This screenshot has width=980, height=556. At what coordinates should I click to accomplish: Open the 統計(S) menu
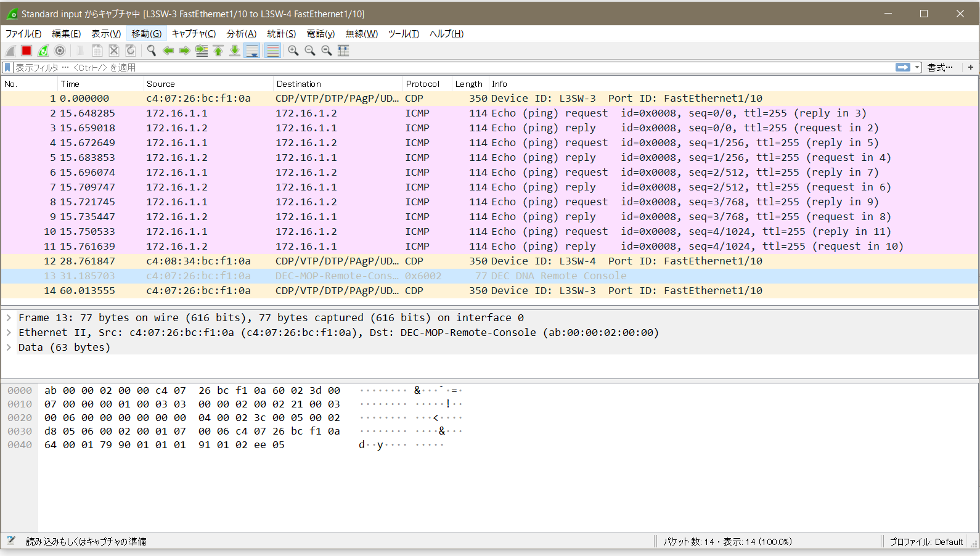(x=281, y=34)
